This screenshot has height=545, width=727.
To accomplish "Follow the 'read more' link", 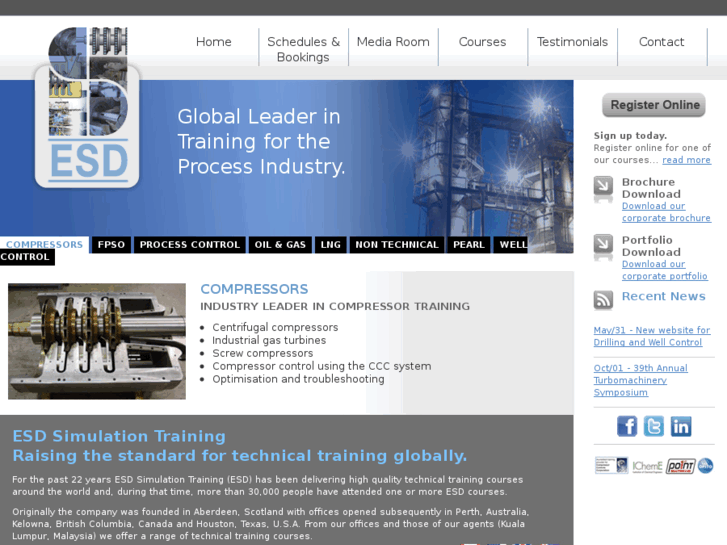I will 686,160.
